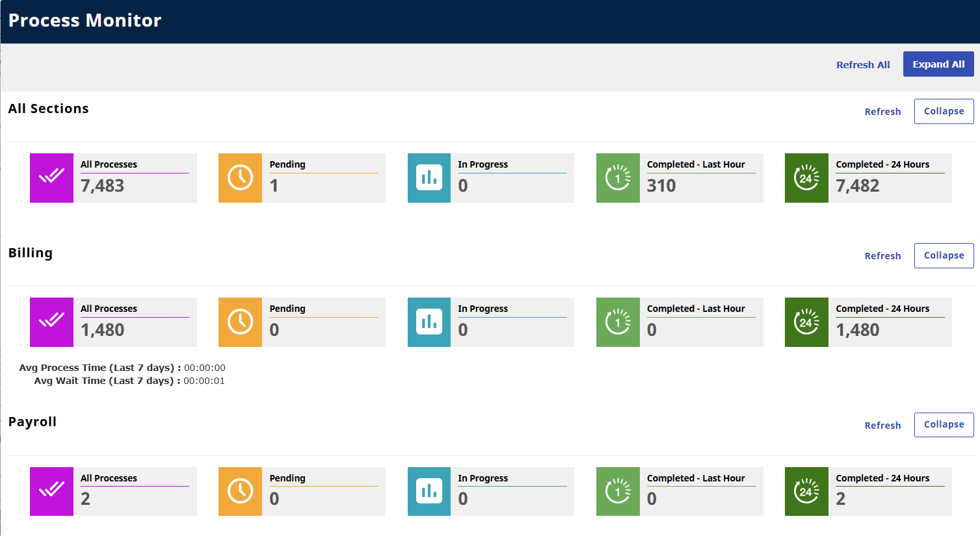Collapse the All Sections panel
The height and width of the screenshot is (536, 980).
pyautogui.click(x=944, y=111)
